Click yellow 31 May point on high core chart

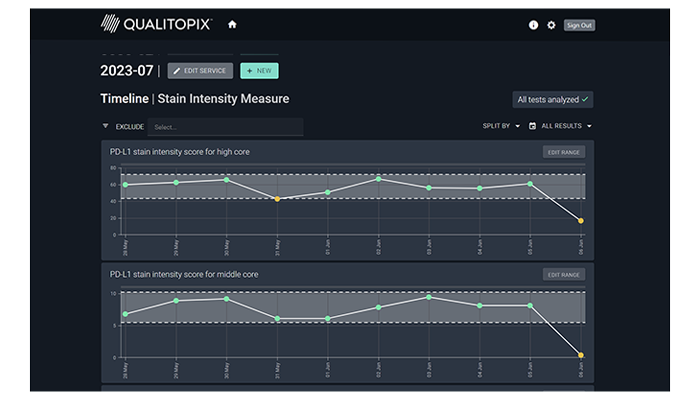(276, 199)
